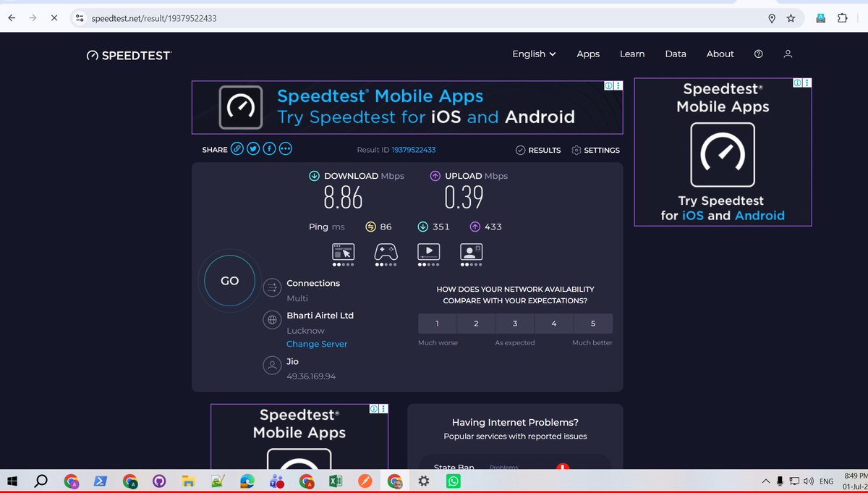Click the download speed value 8.86
Image resolution: width=868 pixels, height=493 pixels.
[x=343, y=198]
